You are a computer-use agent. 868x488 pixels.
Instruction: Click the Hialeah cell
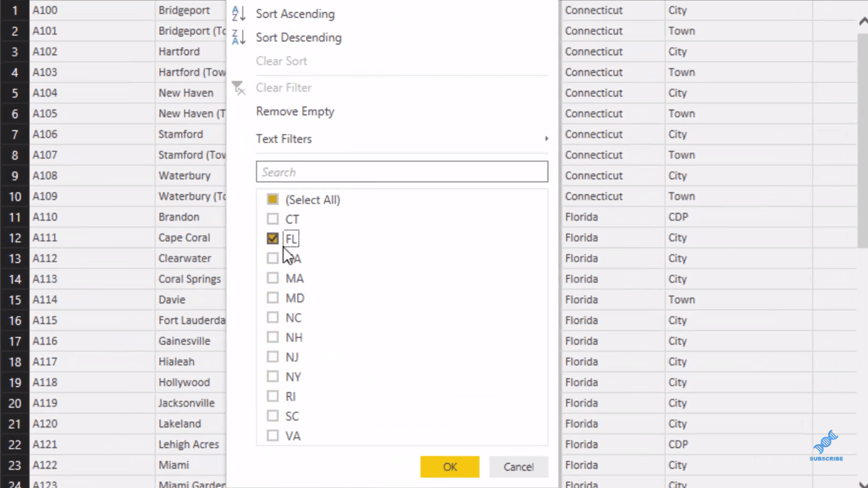tap(191, 362)
